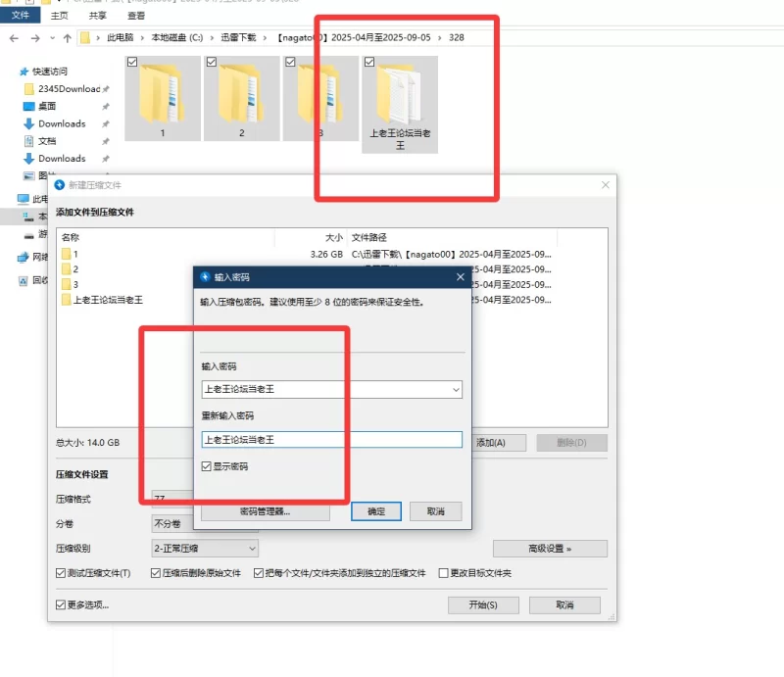The image size is (784, 677).
Task: Click the Back arrow in File Explorer
Action: click(x=14, y=38)
